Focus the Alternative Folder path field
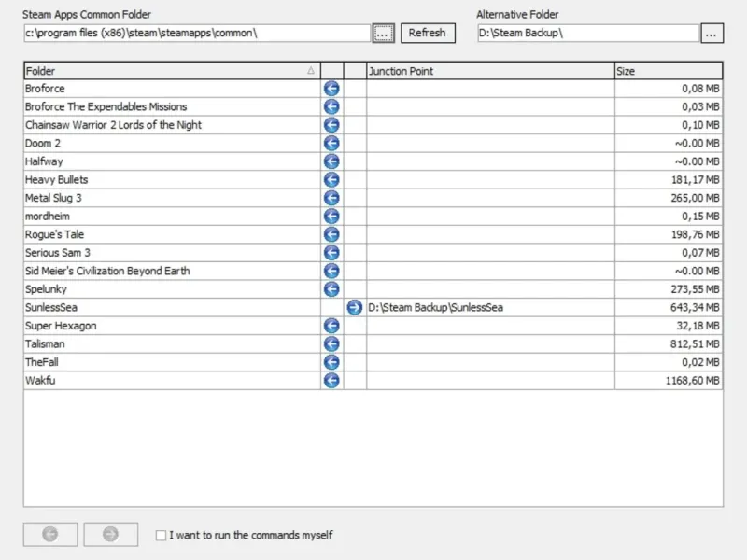The image size is (747, 560). coord(588,33)
